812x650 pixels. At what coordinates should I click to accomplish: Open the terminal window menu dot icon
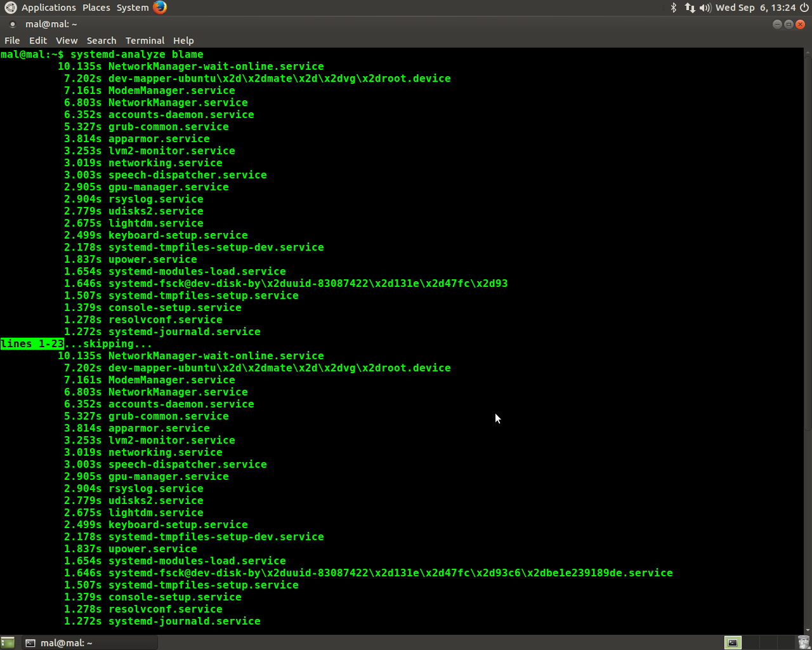(x=12, y=24)
